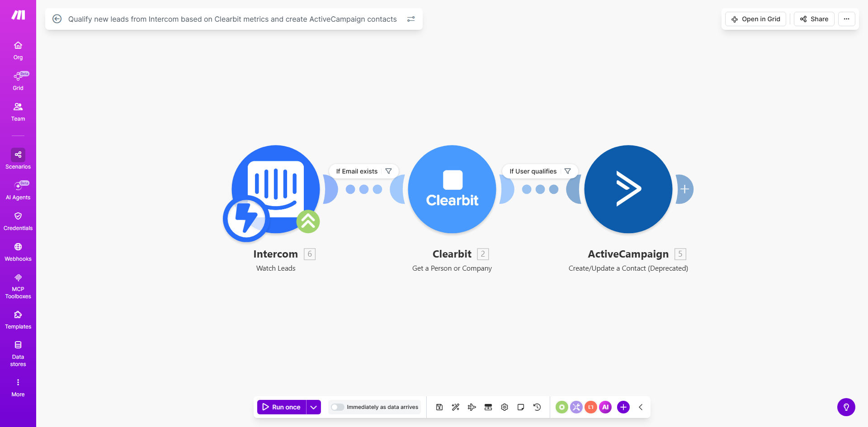Run the scenario once

tap(282, 407)
